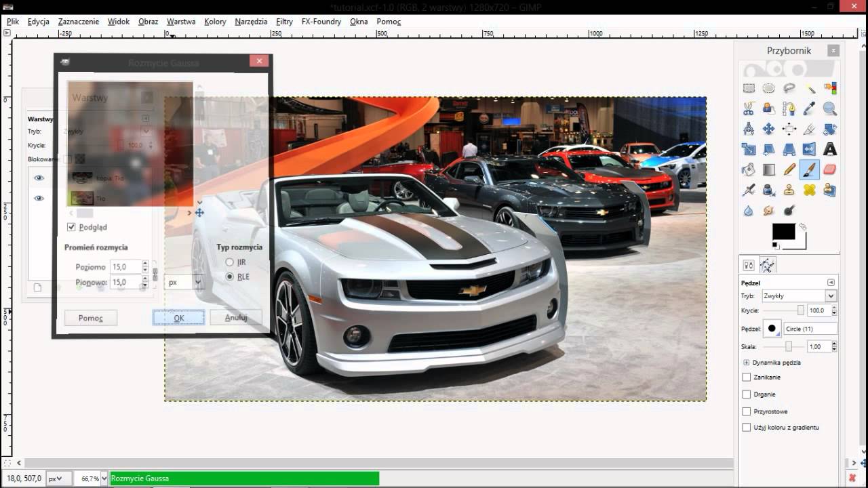The image size is (868, 488).
Task: Open the Filtry menu
Action: 284,22
